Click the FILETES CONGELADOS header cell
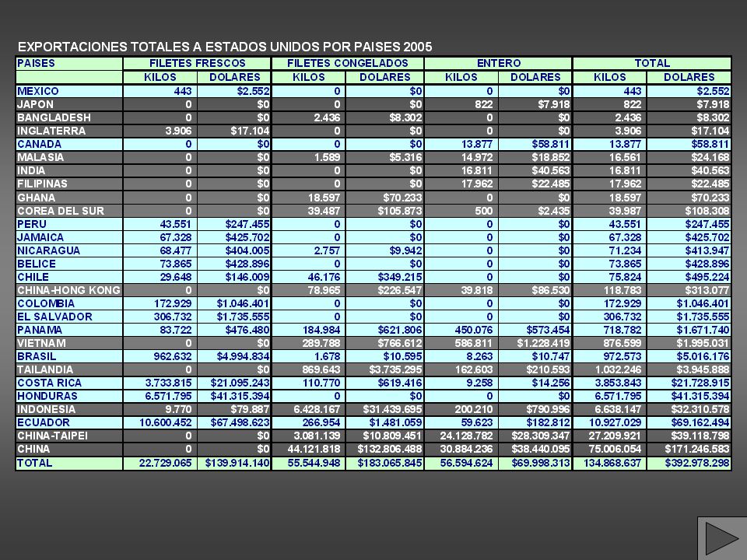Screen dimensions: 747x560 (348, 63)
